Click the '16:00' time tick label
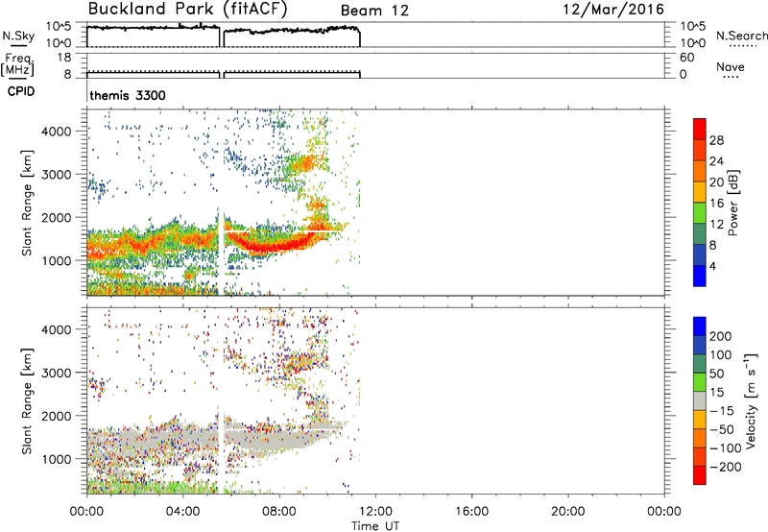The width and height of the screenshot is (768, 532). click(x=471, y=512)
